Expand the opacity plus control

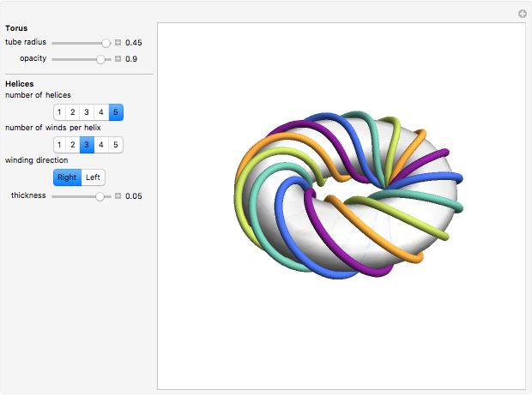click(x=118, y=59)
